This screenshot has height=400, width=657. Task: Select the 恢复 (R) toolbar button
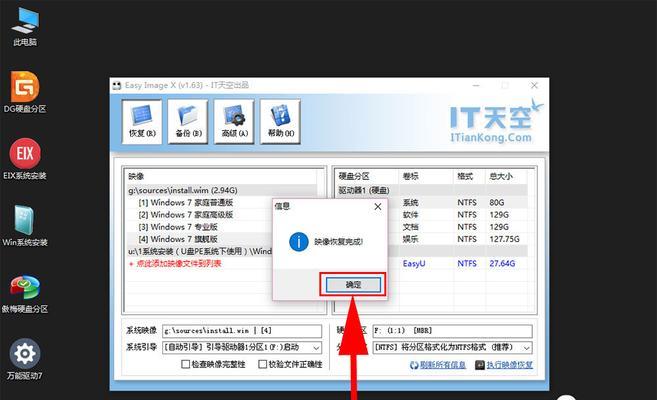[142, 121]
